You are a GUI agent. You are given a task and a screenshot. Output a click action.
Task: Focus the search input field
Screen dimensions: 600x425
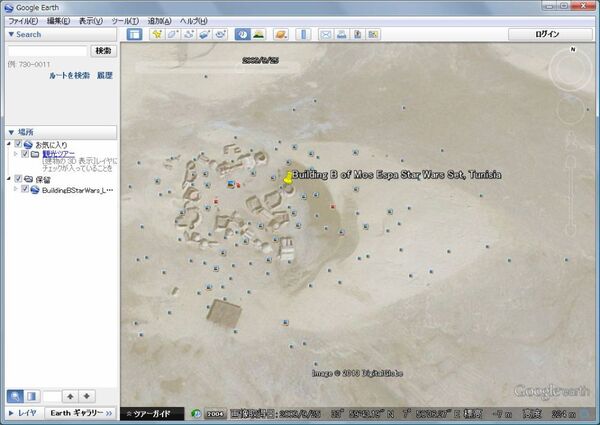(48, 51)
